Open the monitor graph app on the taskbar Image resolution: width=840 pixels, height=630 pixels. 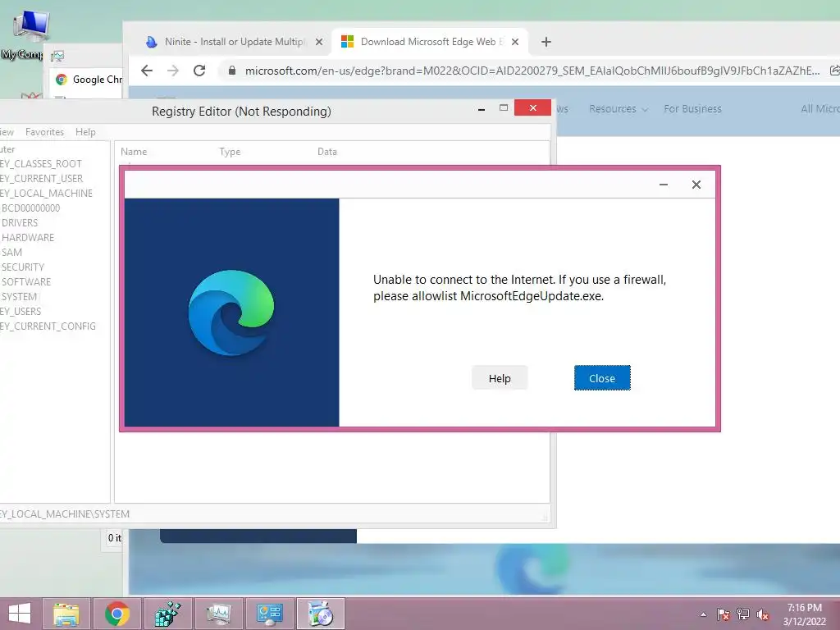pos(218,614)
